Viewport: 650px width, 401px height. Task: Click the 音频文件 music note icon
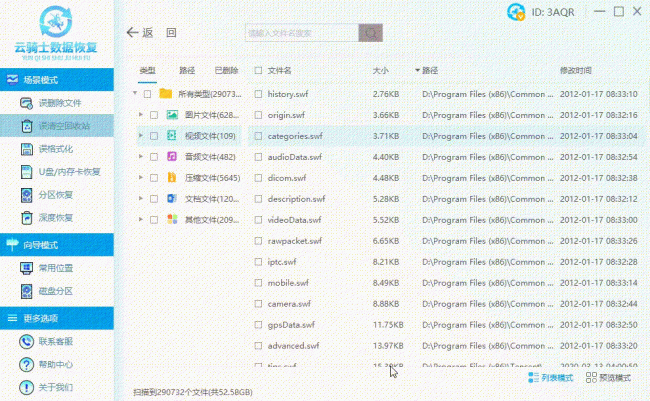[x=172, y=157]
